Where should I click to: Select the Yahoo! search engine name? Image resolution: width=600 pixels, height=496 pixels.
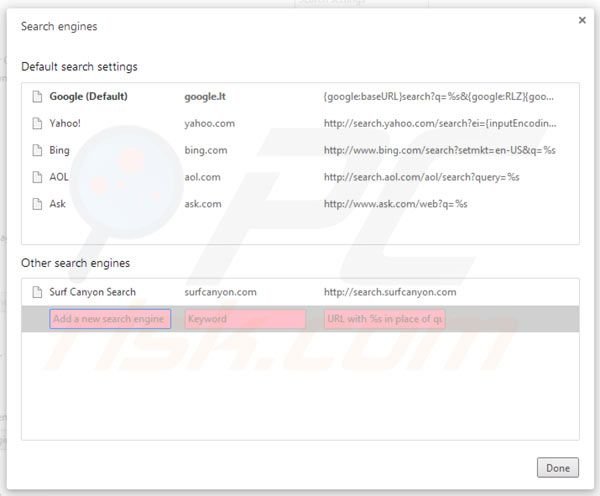pos(65,123)
